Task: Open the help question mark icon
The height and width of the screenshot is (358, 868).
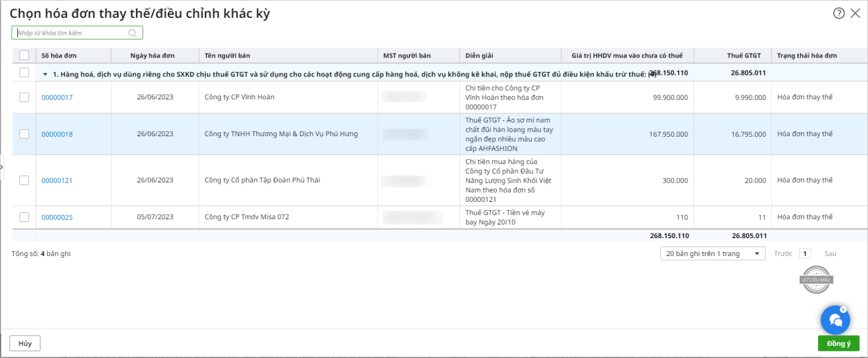Action: tap(839, 13)
